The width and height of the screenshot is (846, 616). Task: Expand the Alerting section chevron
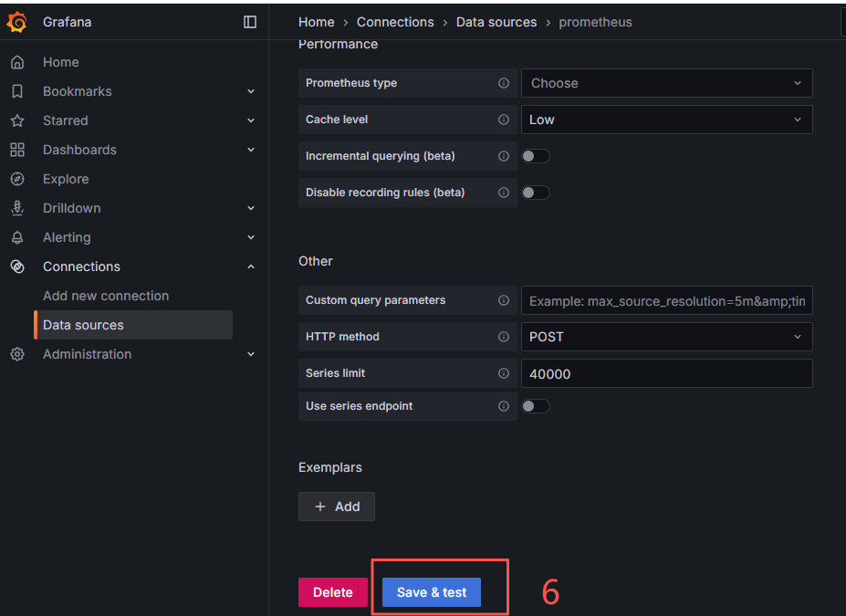[251, 237]
